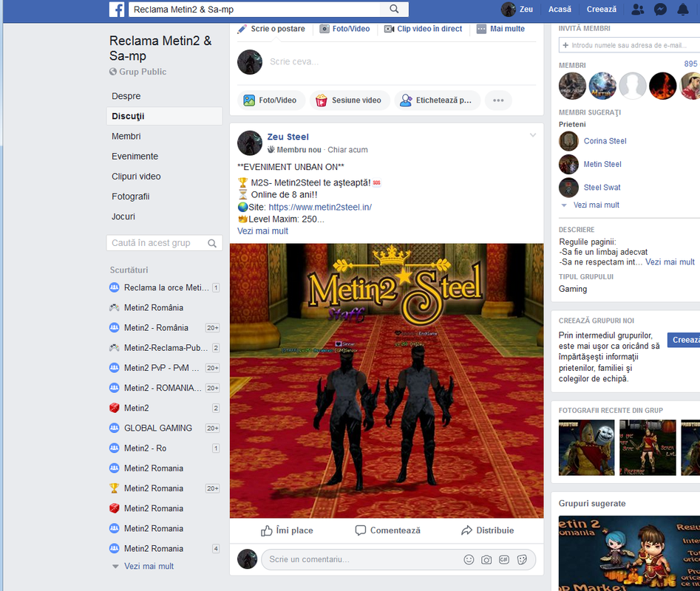Open the notifications bell icon
Screen dimensions: 700x591
pos(683,10)
